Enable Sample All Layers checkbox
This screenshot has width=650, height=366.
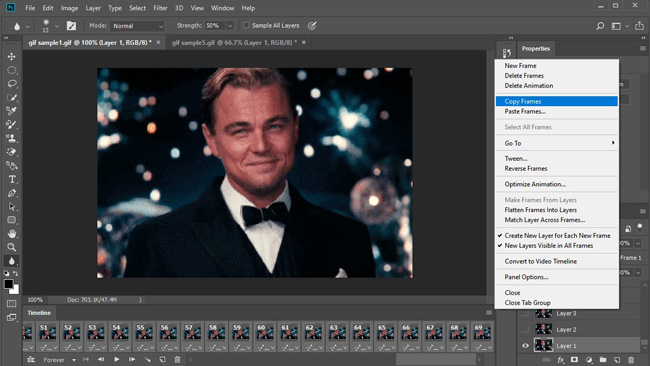tap(246, 25)
